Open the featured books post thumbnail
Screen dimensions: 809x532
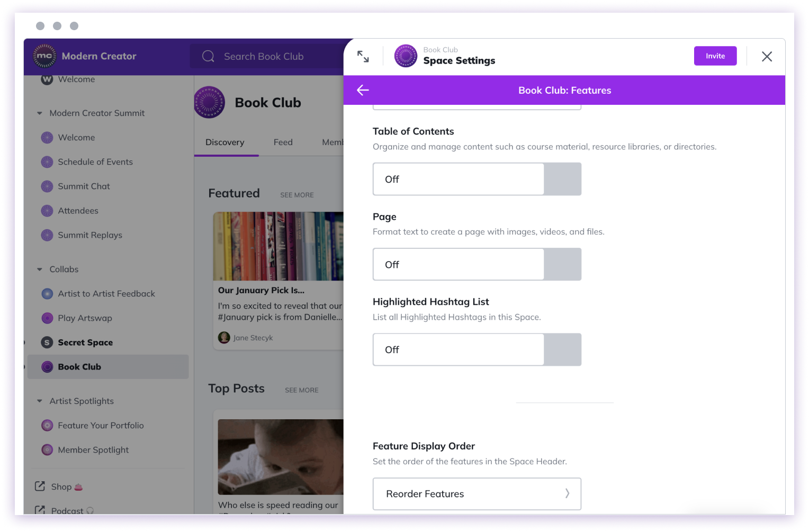tap(278, 246)
